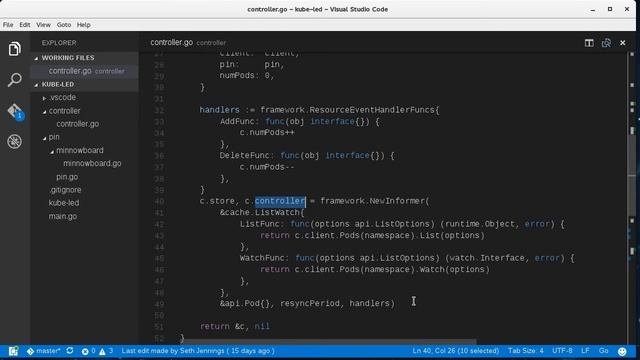The image size is (640, 360).
Task: Click the horizontal scrollbar in editor
Action: tap(329, 341)
